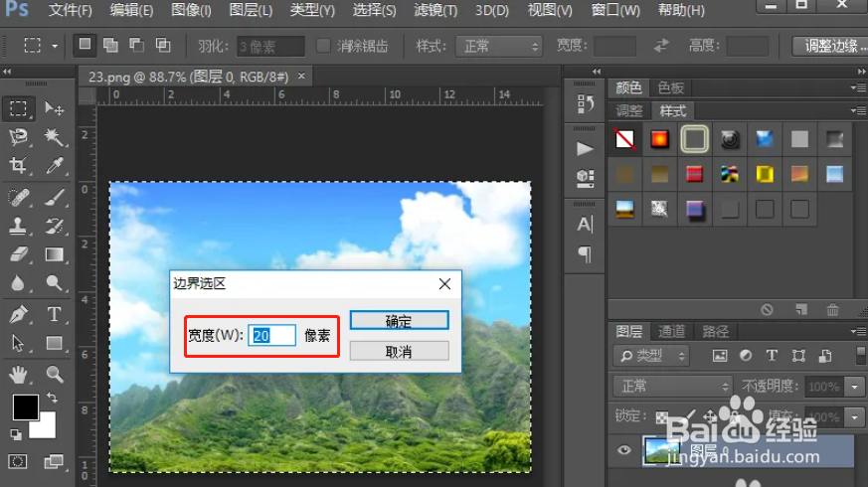The image size is (868, 487).
Task: Open the Color panel flyout menu
Action: pos(859,87)
